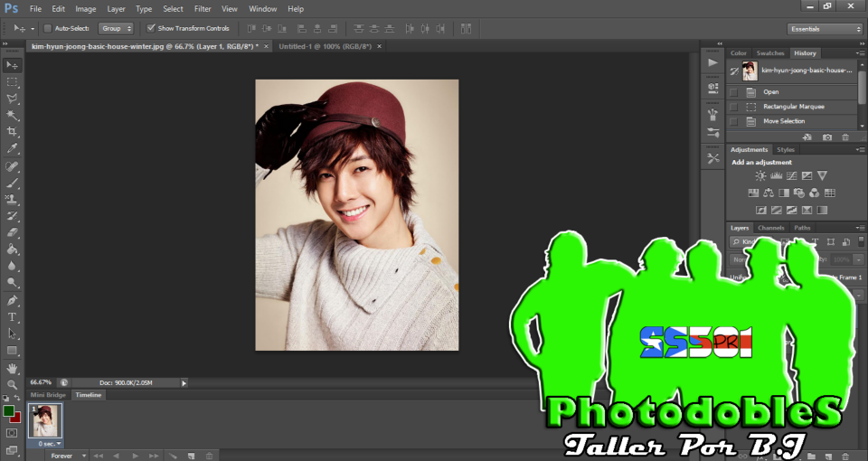
Task: Open the Move tool preset picker arrow
Action: click(x=33, y=29)
